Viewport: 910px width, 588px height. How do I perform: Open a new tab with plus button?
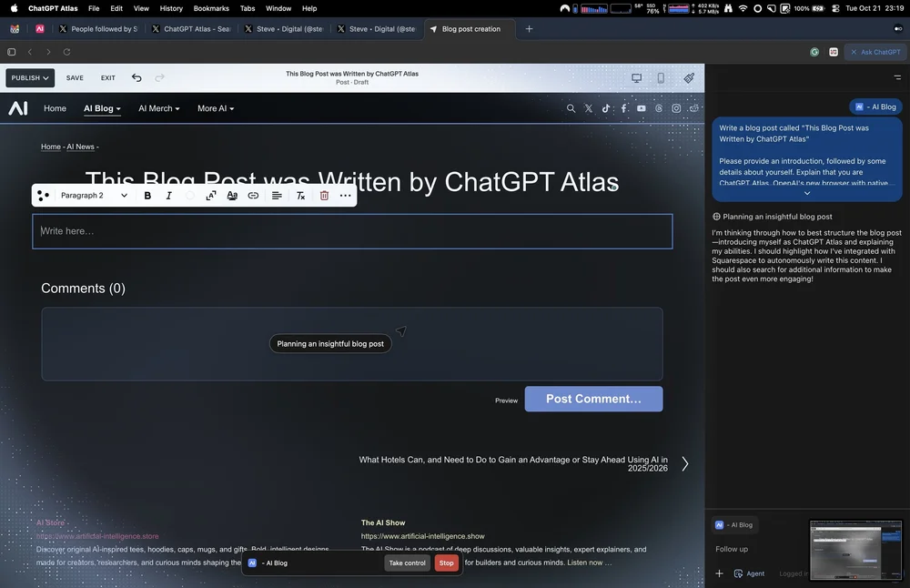pyautogui.click(x=529, y=29)
